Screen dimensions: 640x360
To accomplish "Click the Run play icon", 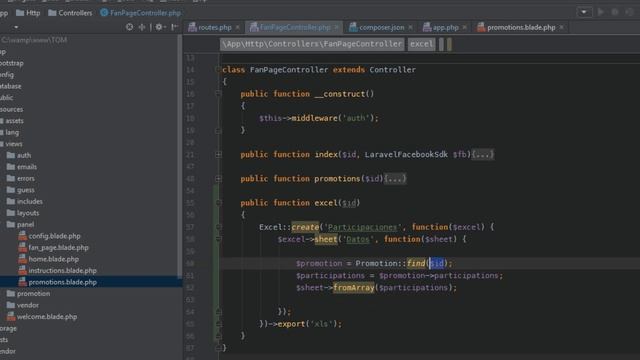I will tap(601, 12).
